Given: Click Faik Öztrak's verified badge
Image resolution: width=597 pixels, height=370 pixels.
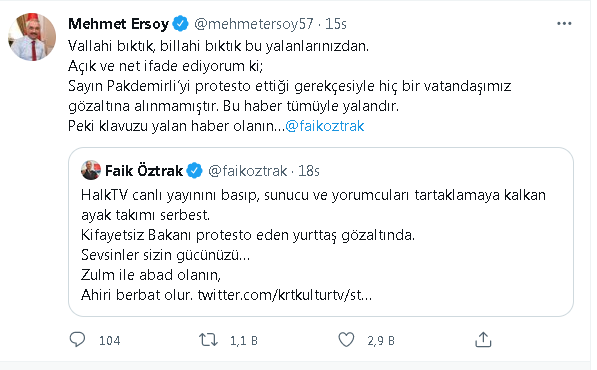Looking at the screenshot, I should [195, 171].
